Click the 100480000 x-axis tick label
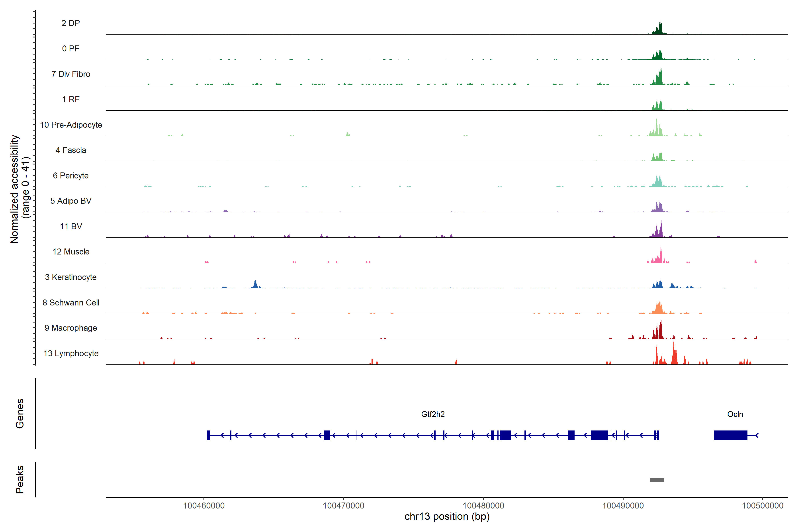The height and width of the screenshot is (532, 798). [x=483, y=506]
